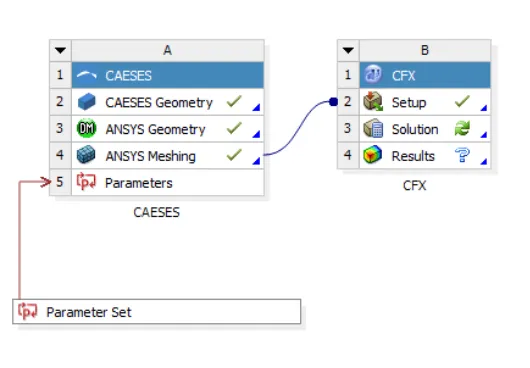Select the Results cell label
530x368 pixels.
[x=413, y=156]
